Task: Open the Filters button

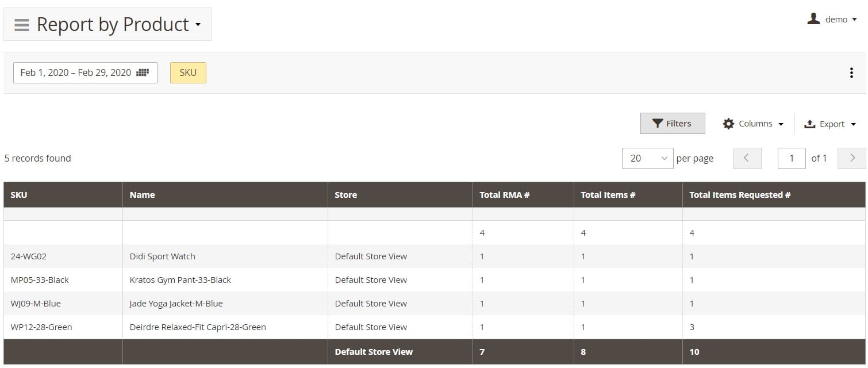Action: [673, 124]
